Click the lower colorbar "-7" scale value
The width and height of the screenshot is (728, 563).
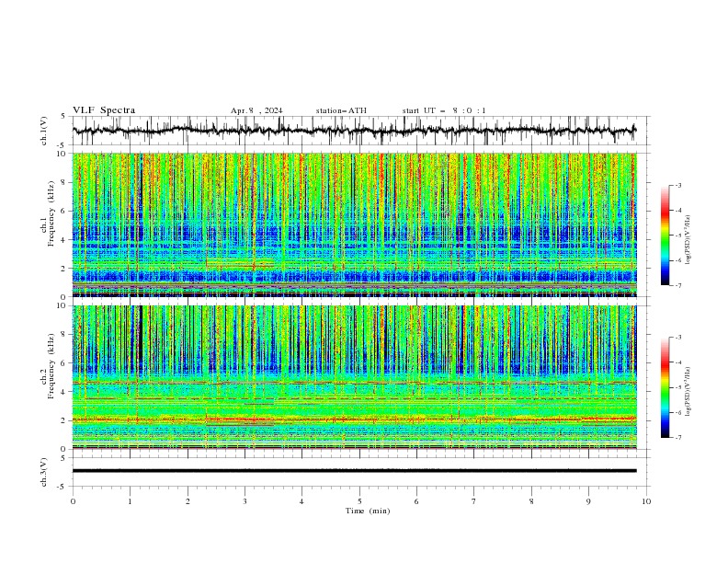tap(677, 438)
